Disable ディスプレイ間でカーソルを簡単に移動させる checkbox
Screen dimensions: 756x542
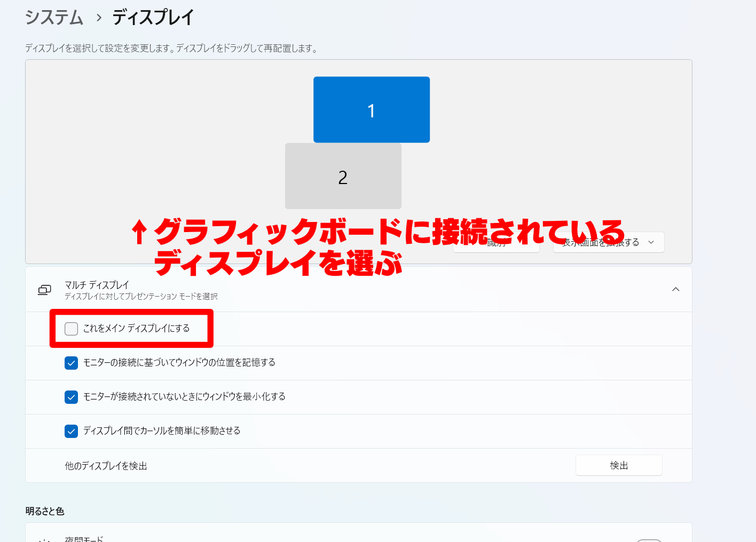[72, 431]
